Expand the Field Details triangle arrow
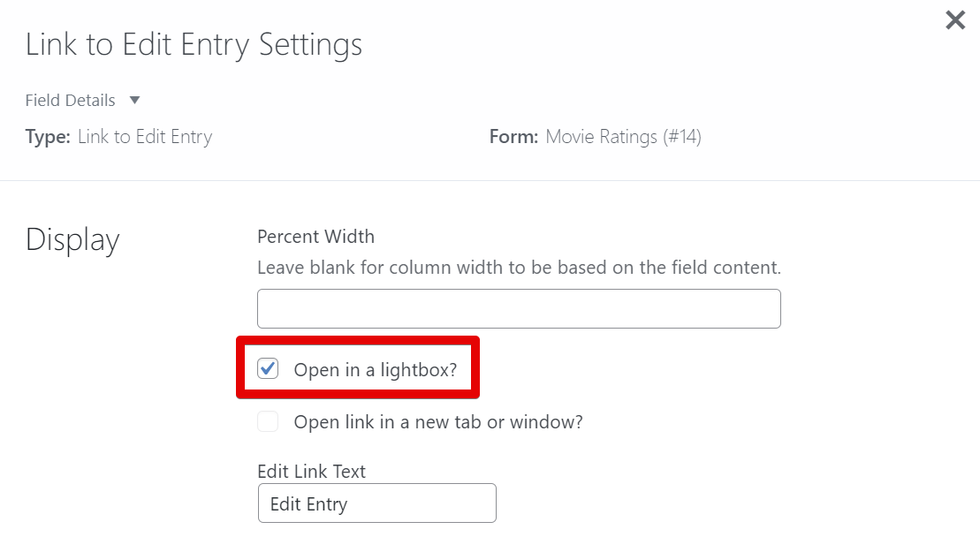Screen dimensions: 980x537 tap(134, 100)
